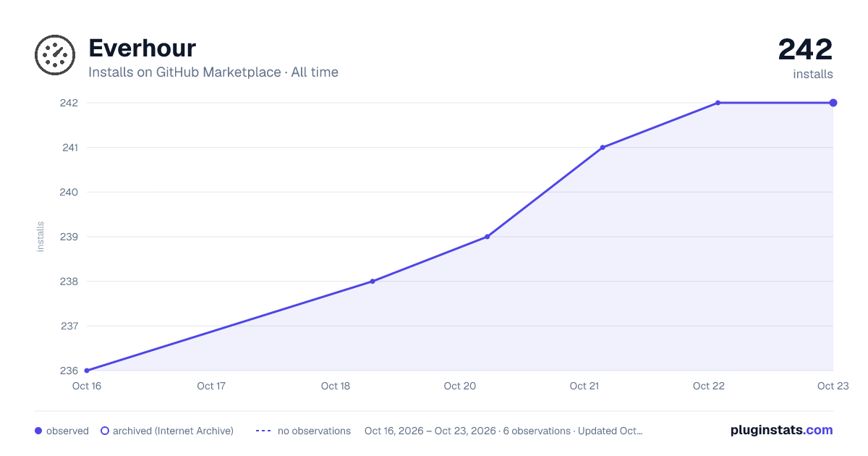The height and width of the screenshot is (456, 868).
Task: Click the 'observed' legend label
Action: pos(67,431)
